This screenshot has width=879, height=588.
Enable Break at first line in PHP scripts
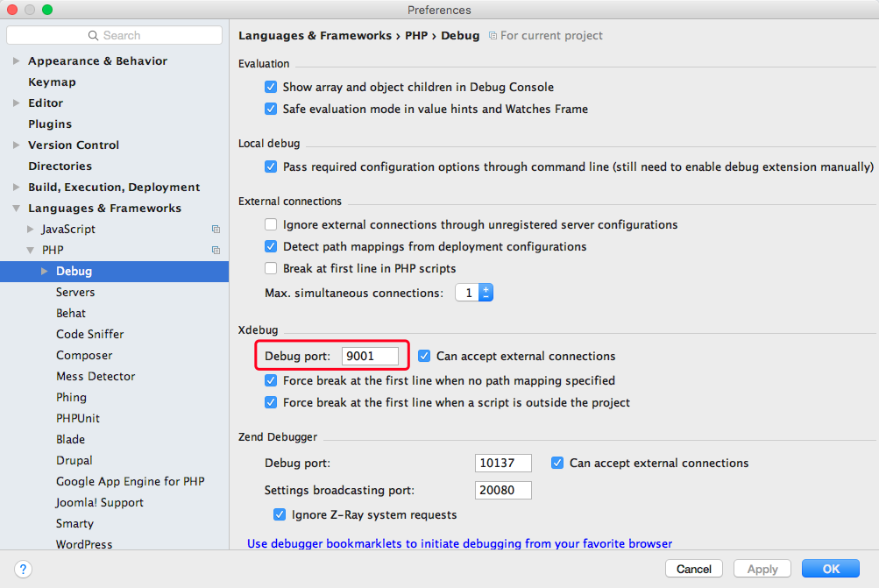(271, 268)
